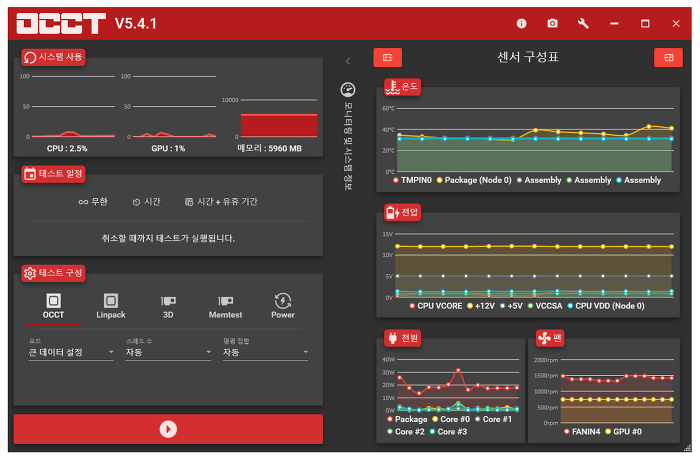Toggle CPU VDD (Node 0) legend
The image size is (700, 460).
(606, 306)
